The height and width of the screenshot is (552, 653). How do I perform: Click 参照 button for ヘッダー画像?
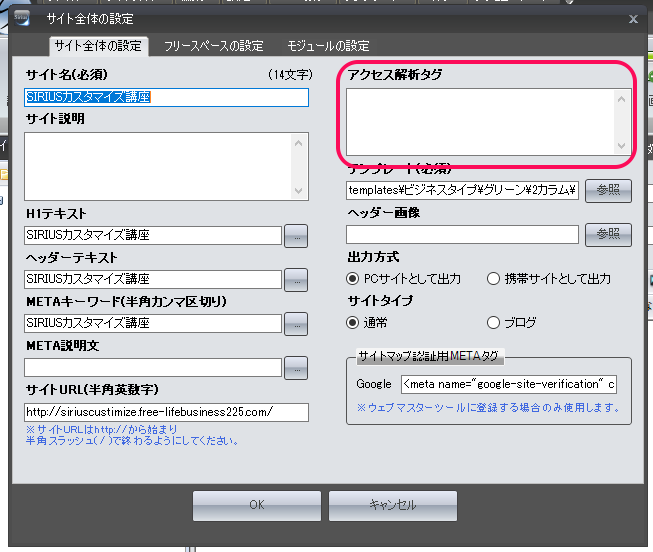(x=608, y=234)
